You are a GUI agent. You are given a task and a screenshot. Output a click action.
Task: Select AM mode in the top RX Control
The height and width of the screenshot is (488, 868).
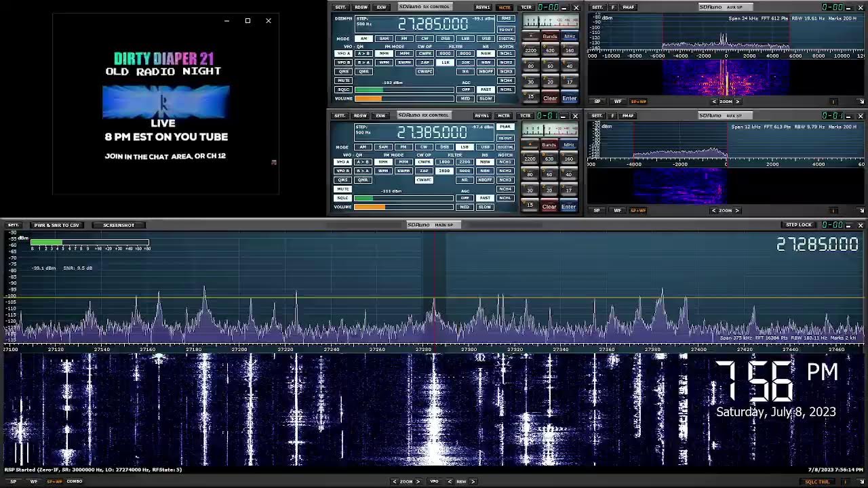(x=363, y=39)
